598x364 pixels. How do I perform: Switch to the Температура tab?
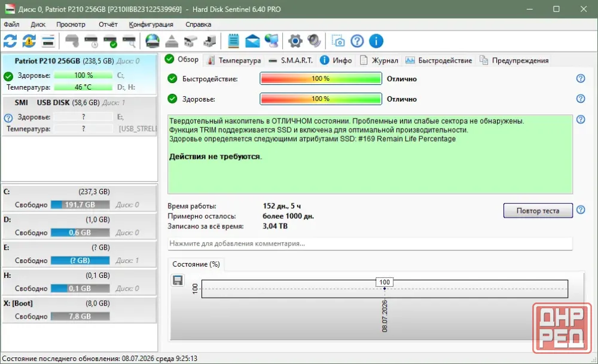pyautogui.click(x=234, y=60)
